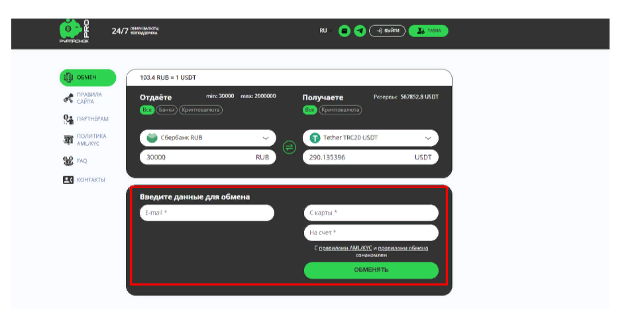This screenshot has height=318, width=644.
Task: Click the Выйти logout button
Action: click(387, 31)
